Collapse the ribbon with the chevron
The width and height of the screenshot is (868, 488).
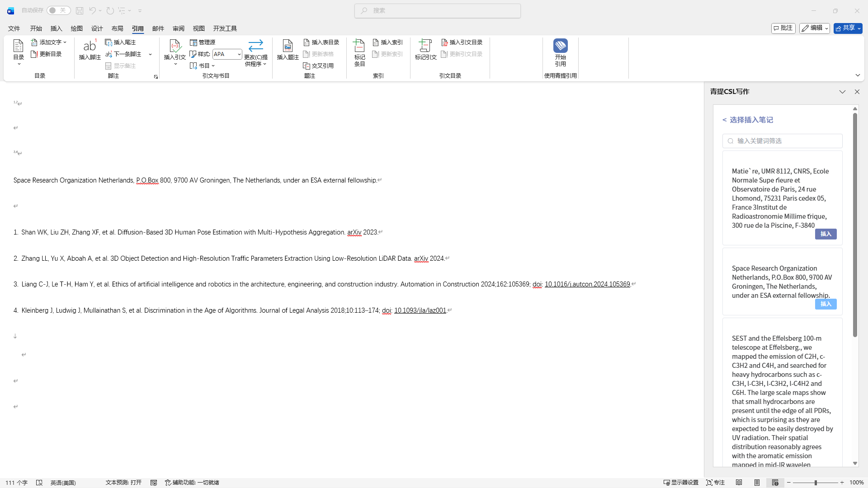(x=858, y=75)
